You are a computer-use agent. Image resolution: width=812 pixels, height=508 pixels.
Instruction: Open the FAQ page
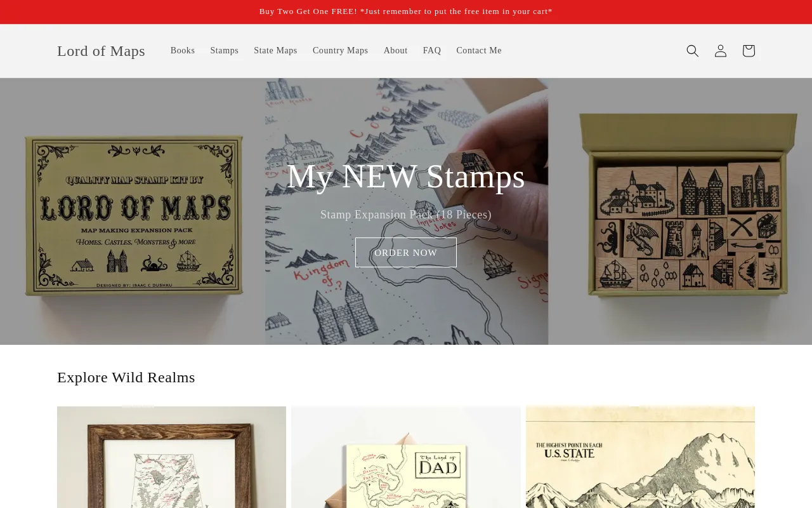(x=432, y=51)
